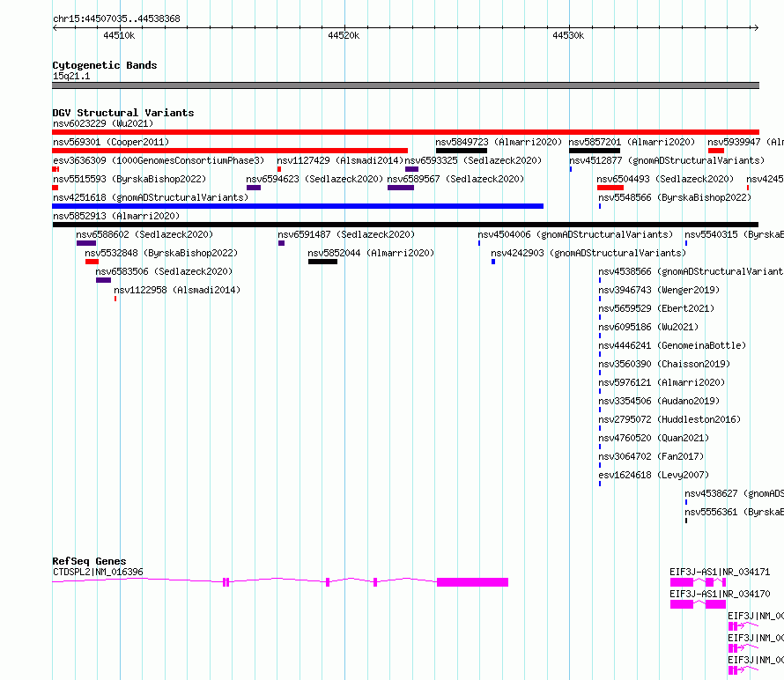Open the nsv4446241 (GenomeinaBottle) label
The image size is (784, 680).
pos(672,345)
